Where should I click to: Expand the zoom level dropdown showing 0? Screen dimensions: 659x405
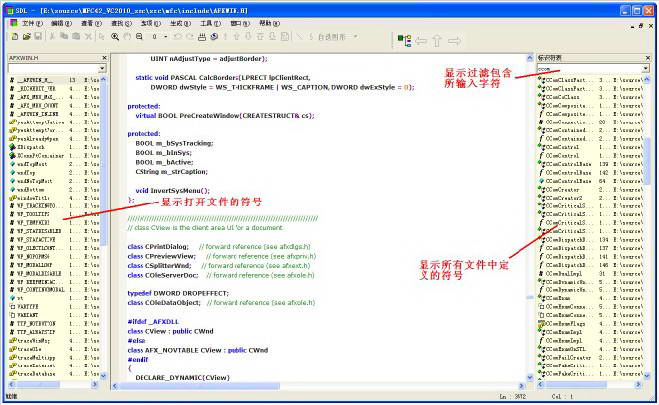click(166, 37)
